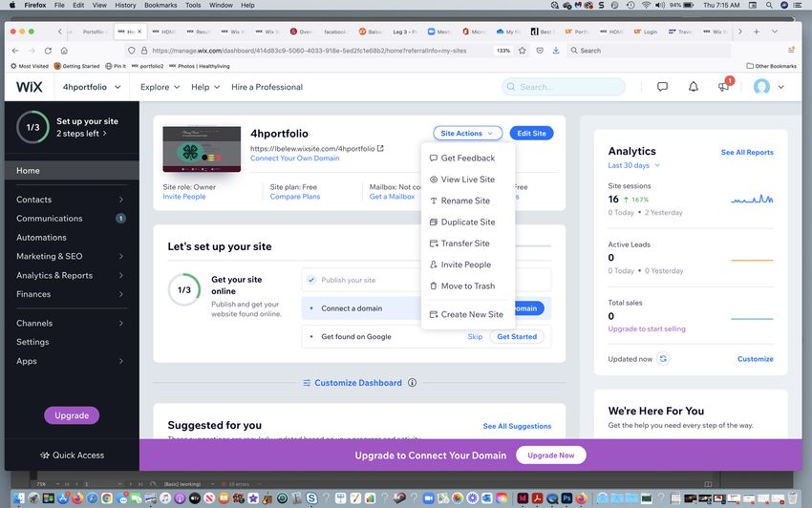Image resolution: width=812 pixels, height=508 pixels.
Task: Expand Analytics & Reports sidebar section
Action: [70, 276]
